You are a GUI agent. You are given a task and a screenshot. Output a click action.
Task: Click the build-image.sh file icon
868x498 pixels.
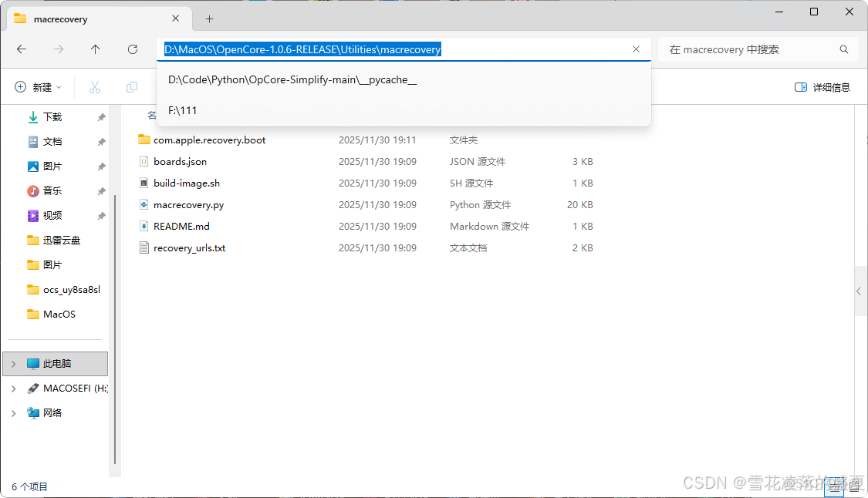pos(144,183)
